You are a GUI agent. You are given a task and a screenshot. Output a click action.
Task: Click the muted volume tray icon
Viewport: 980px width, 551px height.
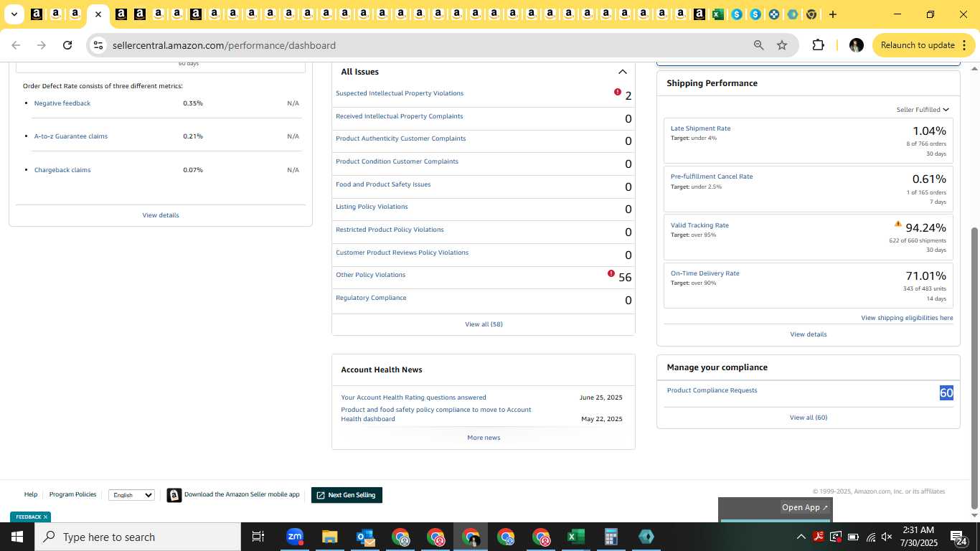(x=887, y=537)
